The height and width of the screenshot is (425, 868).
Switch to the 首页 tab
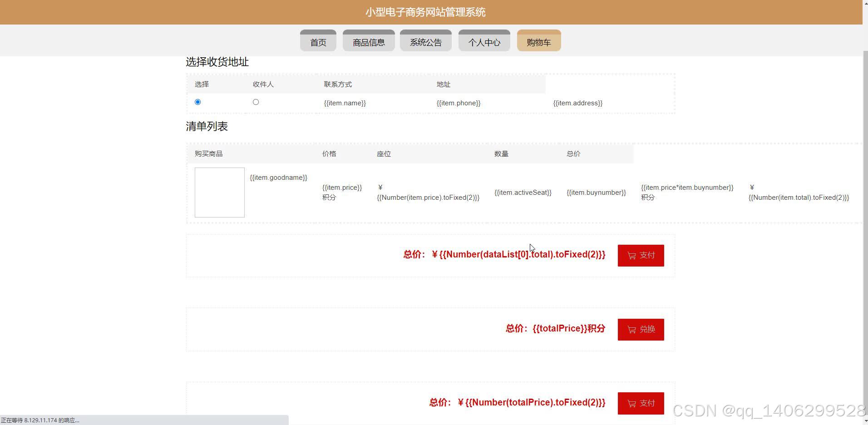coord(318,41)
